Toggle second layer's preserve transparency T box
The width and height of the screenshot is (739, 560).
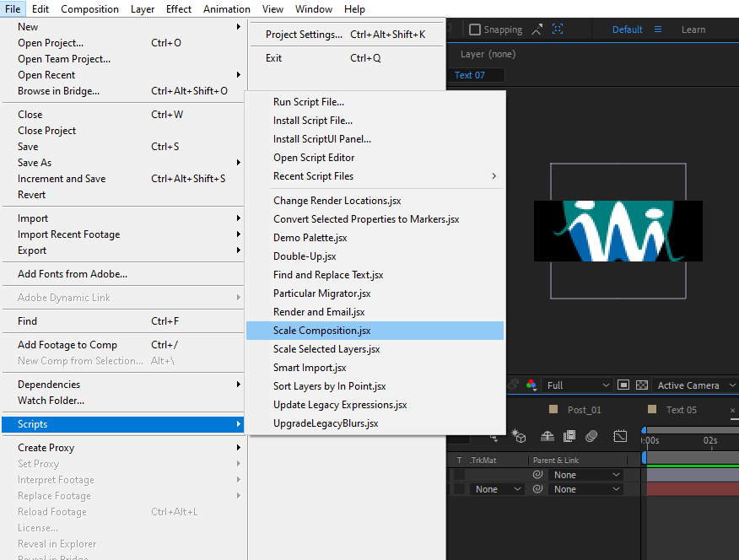[459, 489]
